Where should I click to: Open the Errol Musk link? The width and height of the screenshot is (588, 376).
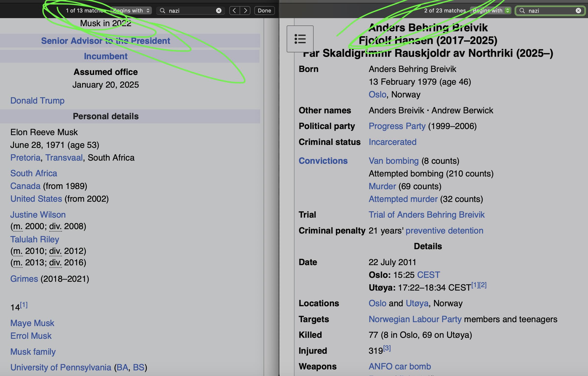coord(31,336)
